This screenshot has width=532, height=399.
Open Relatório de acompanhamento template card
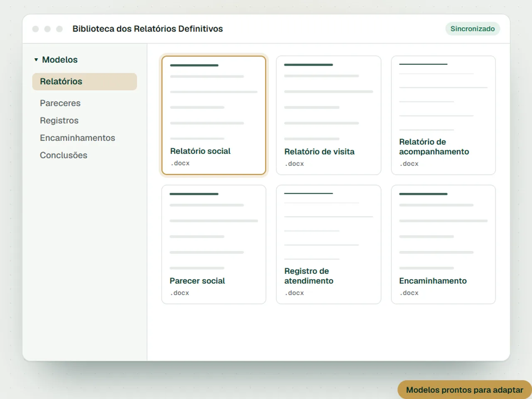[x=443, y=115]
